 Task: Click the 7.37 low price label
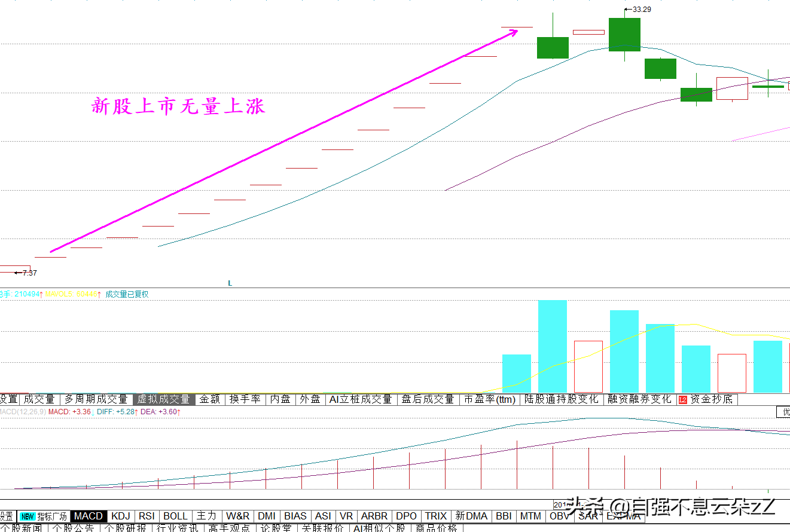[29, 273]
